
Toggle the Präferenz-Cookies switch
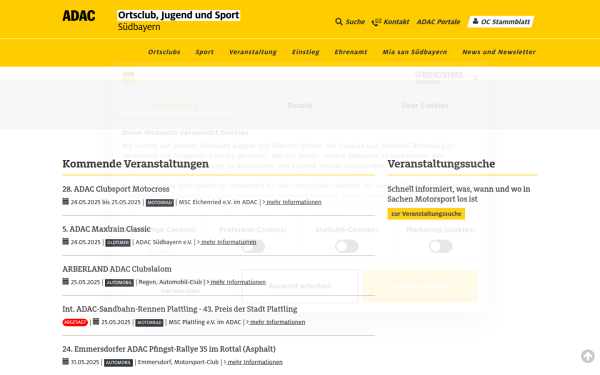click(253, 246)
